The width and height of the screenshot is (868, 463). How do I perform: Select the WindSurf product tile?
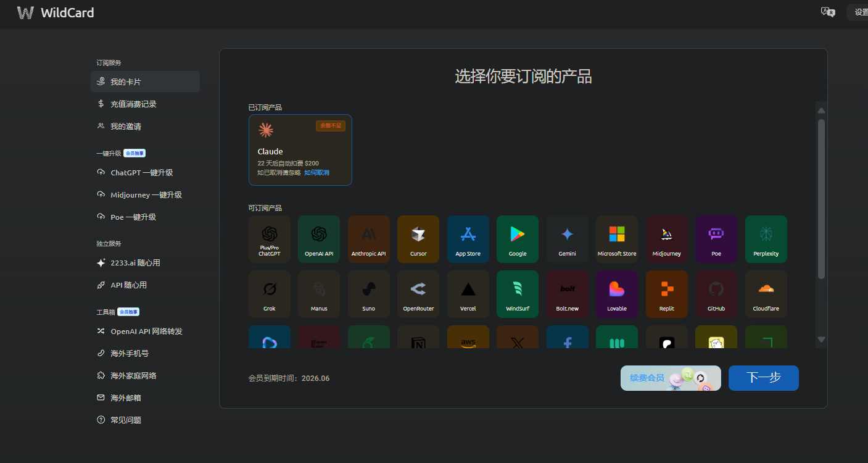tap(518, 294)
